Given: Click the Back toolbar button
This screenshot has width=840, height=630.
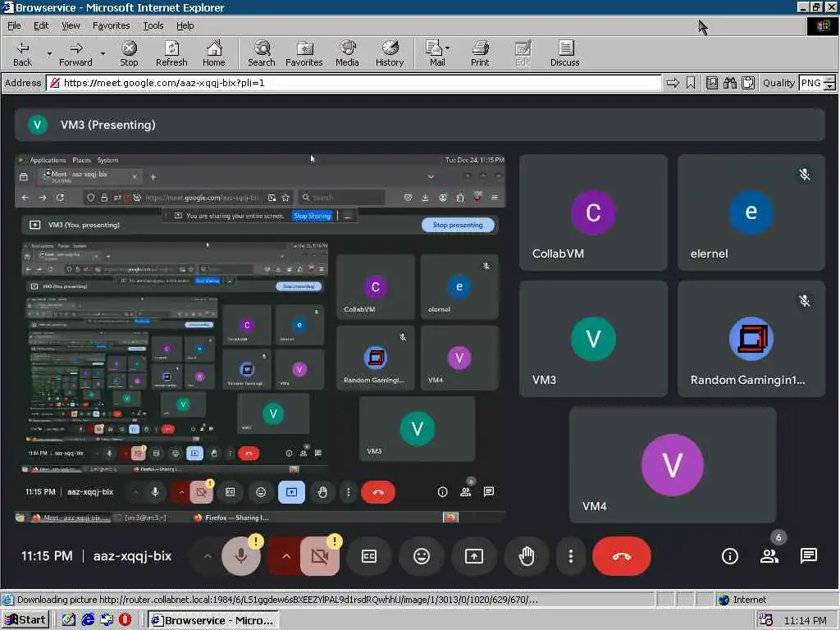Looking at the screenshot, I should 22,53.
